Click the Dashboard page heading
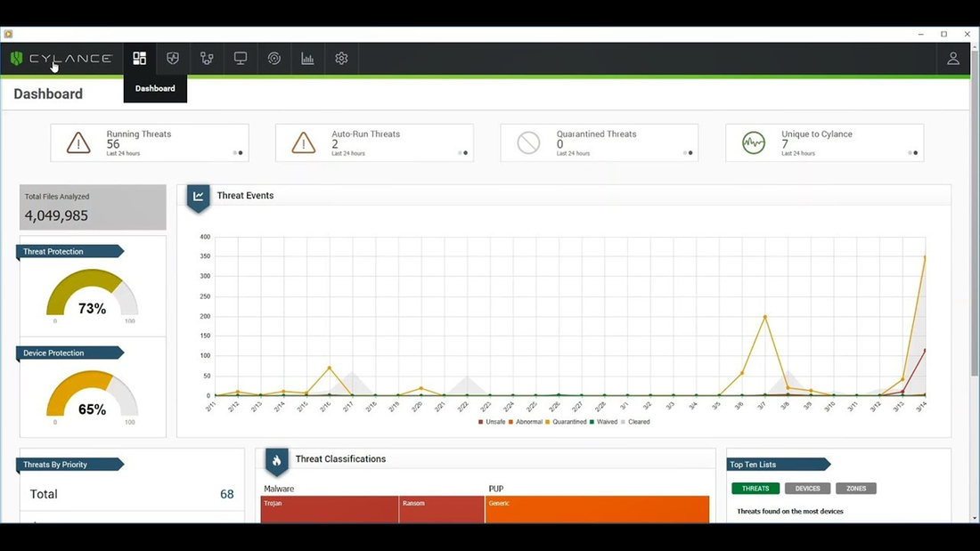 [48, 93]
